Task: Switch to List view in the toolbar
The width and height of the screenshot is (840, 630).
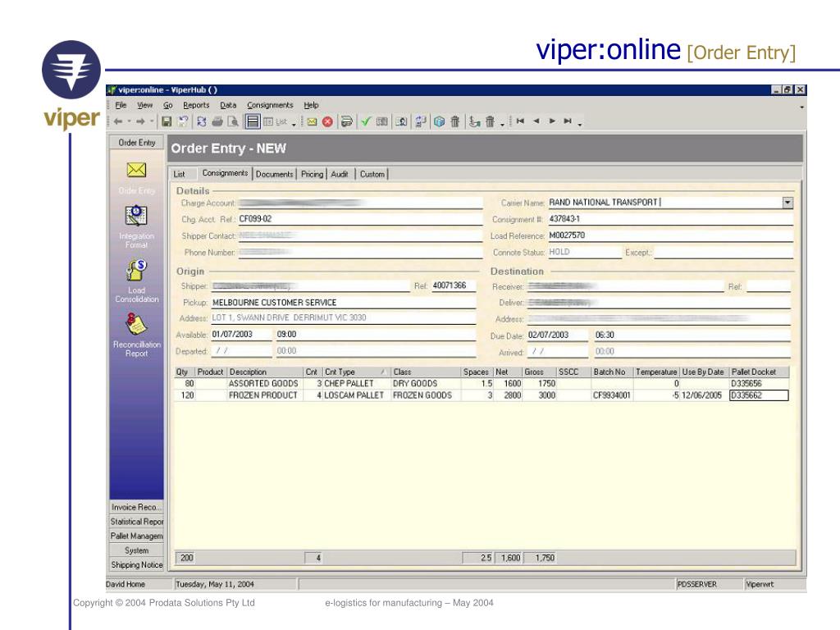Action: (x=276, y=121)
